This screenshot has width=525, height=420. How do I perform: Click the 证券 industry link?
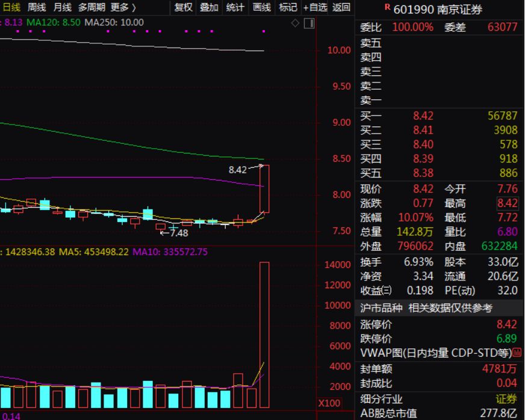click(x=506, y=399)
